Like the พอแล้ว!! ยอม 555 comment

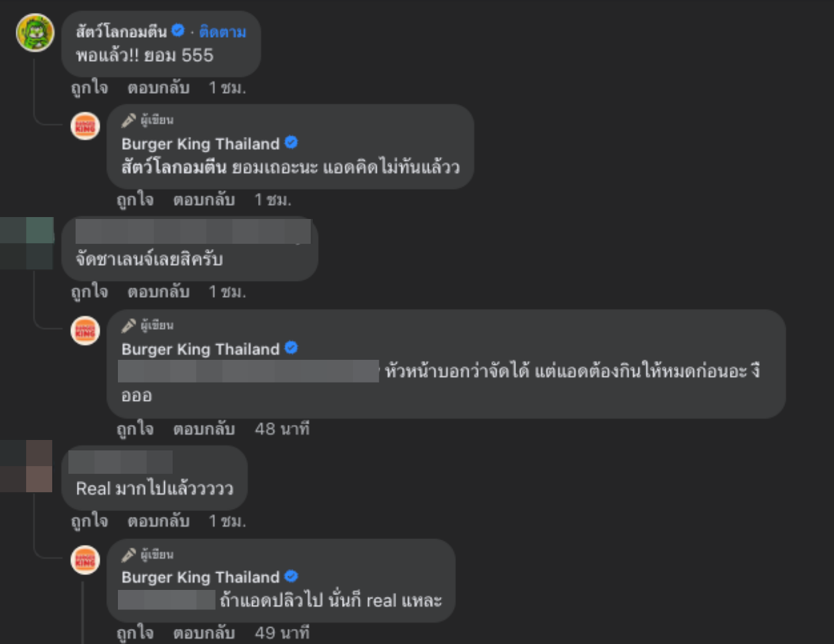point(89,87)
